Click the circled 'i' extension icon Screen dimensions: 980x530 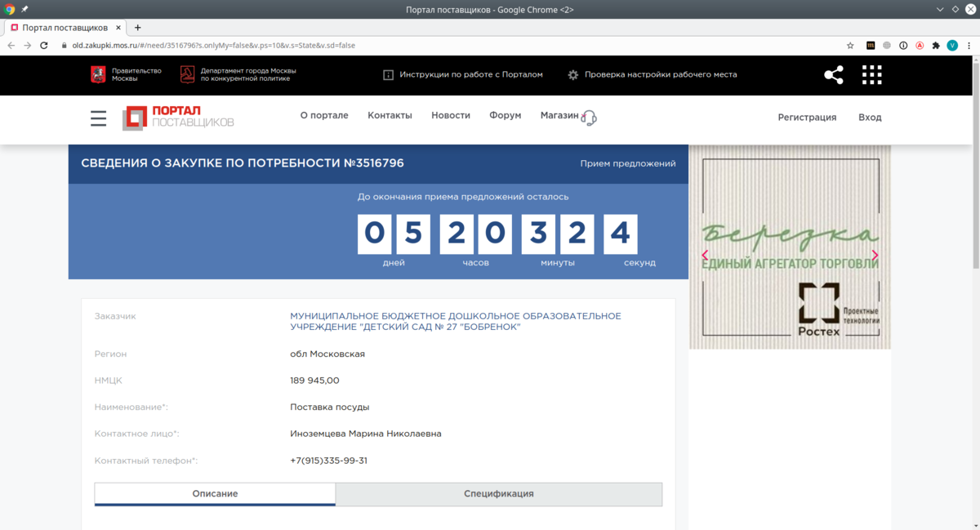pyautogui.click(x=903, y=46)
